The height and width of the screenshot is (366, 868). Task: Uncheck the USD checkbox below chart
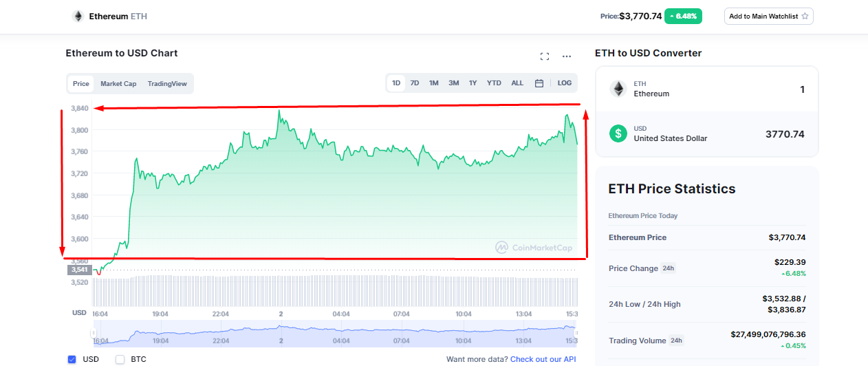[x=72, y=359]
